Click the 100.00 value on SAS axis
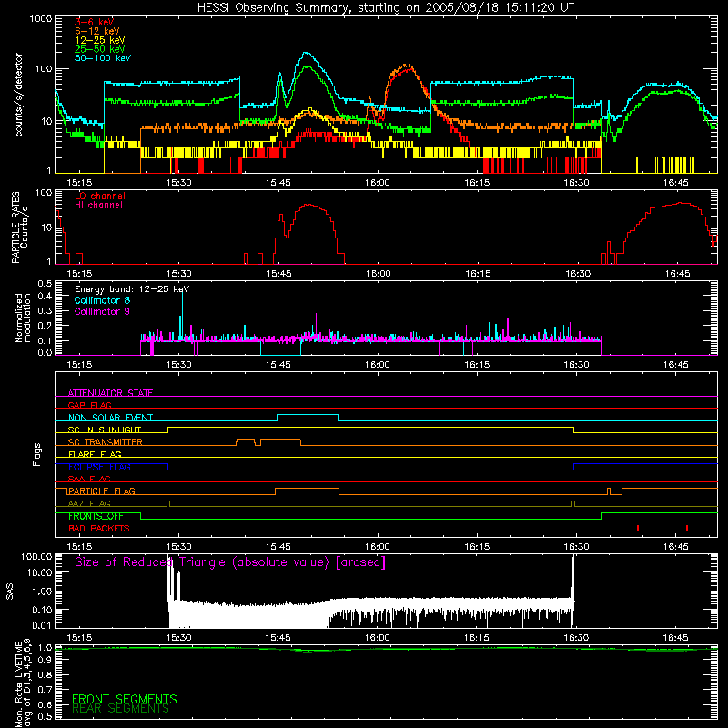 click(x=36, y=557)
